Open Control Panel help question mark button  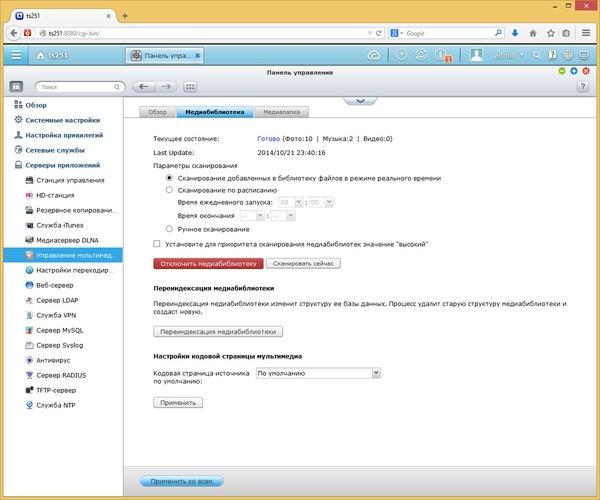[583, 87]
